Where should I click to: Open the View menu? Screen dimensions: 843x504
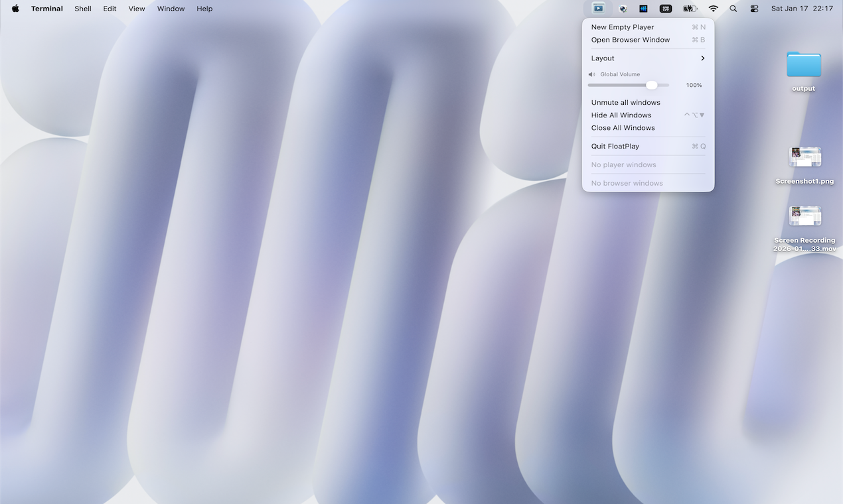(137, 9)
